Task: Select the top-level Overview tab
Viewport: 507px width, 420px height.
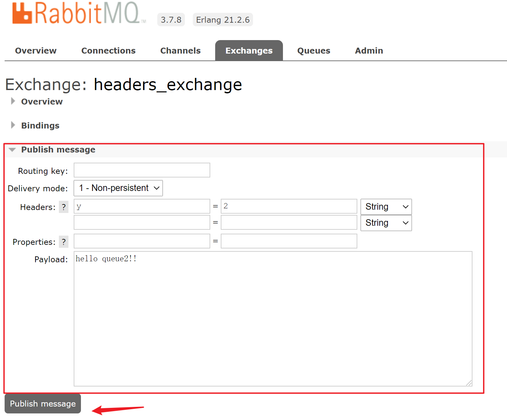Action: [x=36, y=51]
